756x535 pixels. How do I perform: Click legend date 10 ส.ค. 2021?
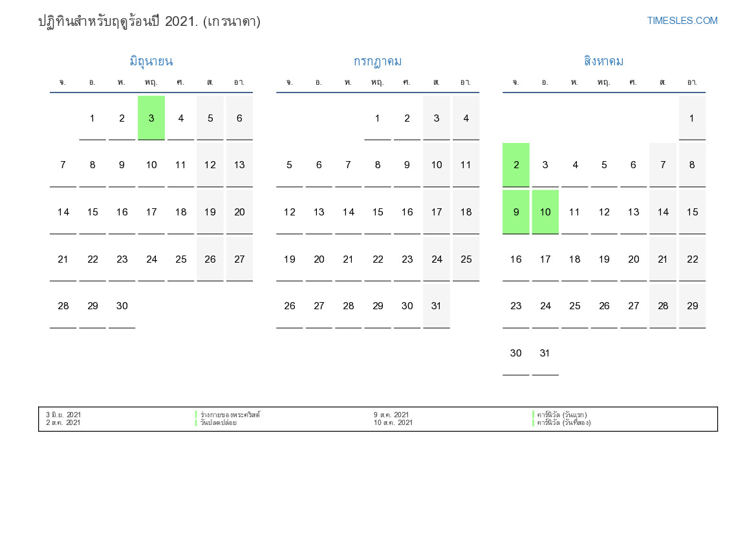click(x=393, y=422)
